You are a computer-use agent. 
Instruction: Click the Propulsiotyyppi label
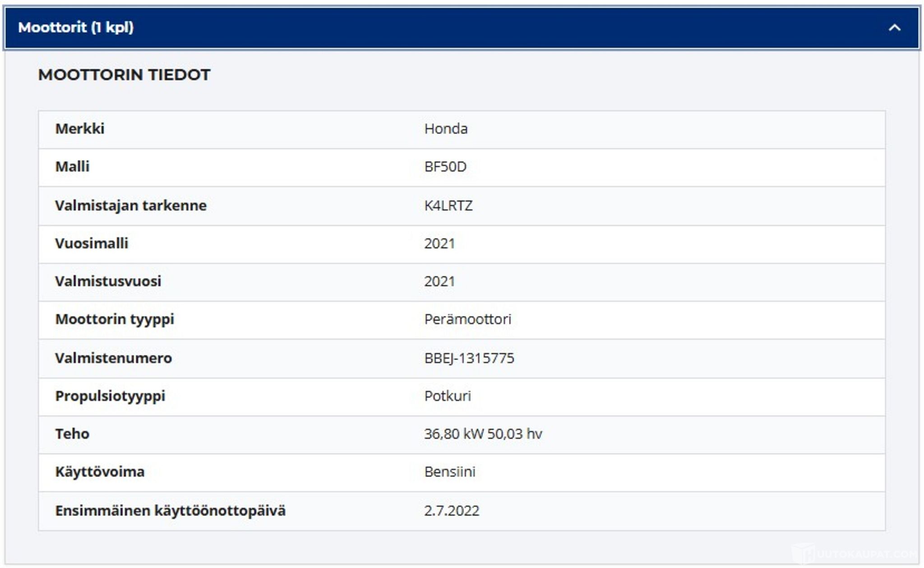[x=110, y=397]
